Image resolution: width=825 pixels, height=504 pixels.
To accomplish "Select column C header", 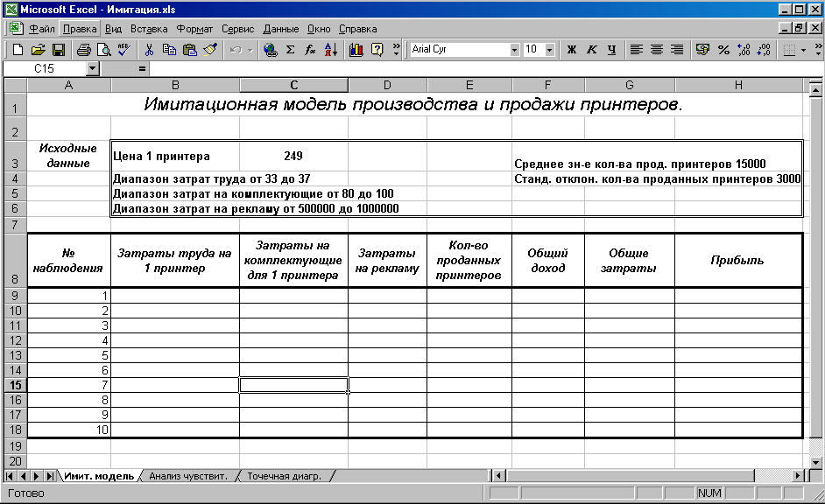I will tap(293, 85).
